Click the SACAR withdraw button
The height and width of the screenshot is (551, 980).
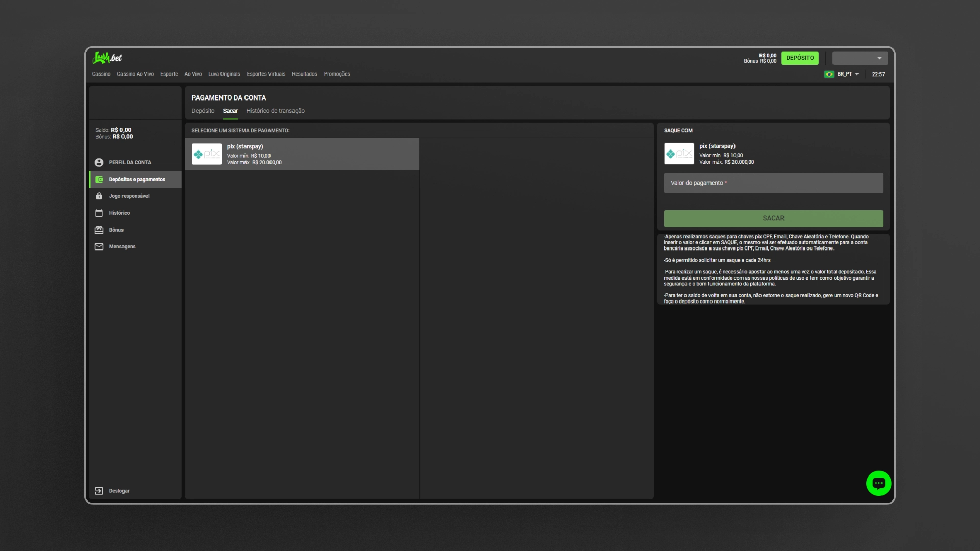coord(773,218)
